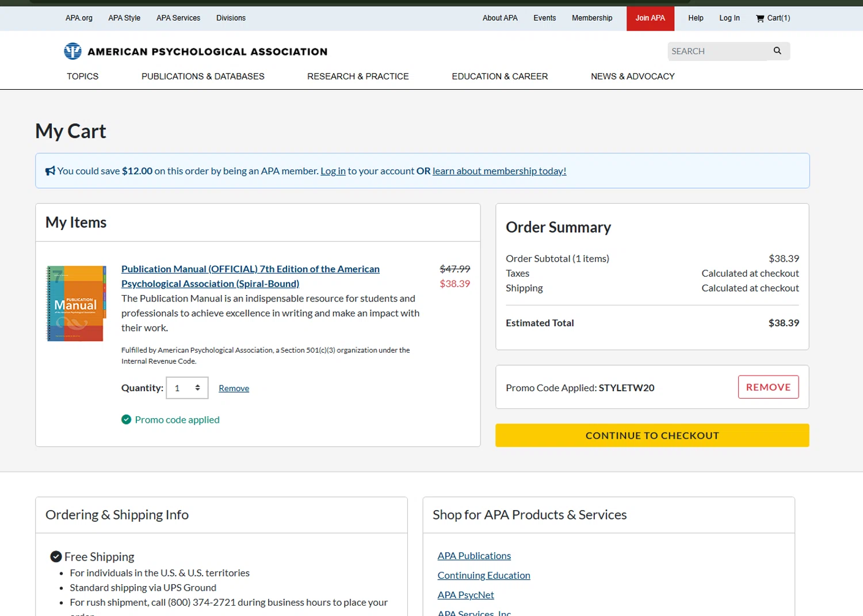Screen dimensions: 863x616
Task: Open the cart icon in top bar
Action: [760, 18]
